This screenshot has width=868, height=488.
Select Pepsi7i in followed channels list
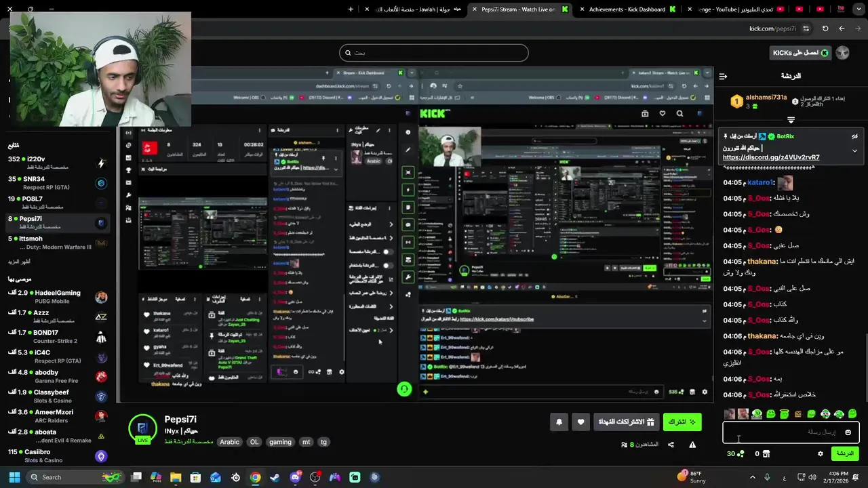(57, 222)
